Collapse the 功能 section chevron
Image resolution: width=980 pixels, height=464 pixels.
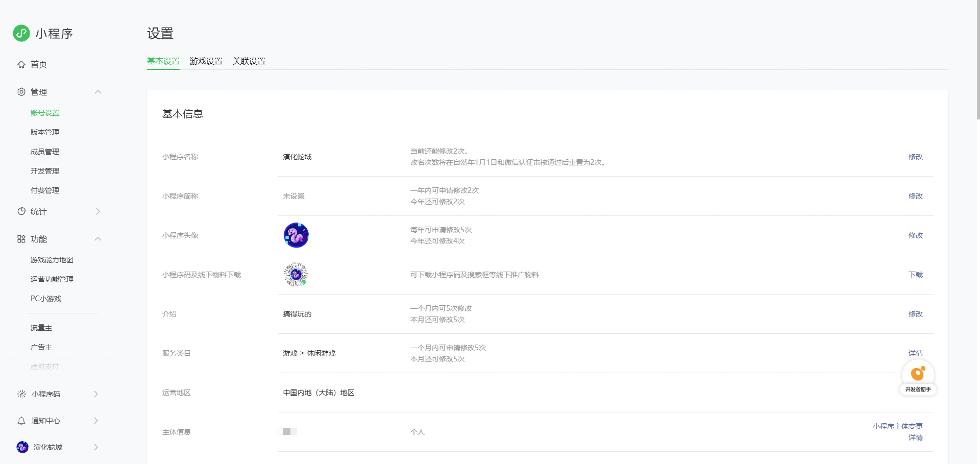98,239
